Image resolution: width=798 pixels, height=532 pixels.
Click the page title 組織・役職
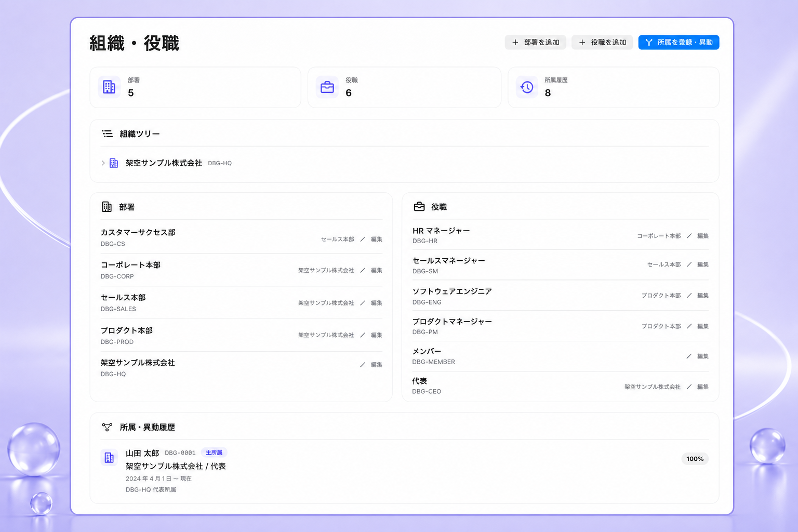coord(134,43)
